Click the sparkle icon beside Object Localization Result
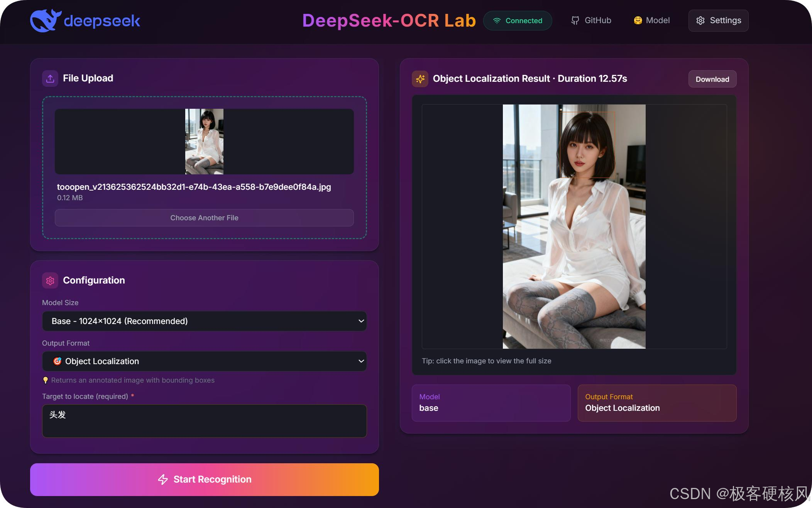This screenshot has height=508, width=812. coord(420,79)
